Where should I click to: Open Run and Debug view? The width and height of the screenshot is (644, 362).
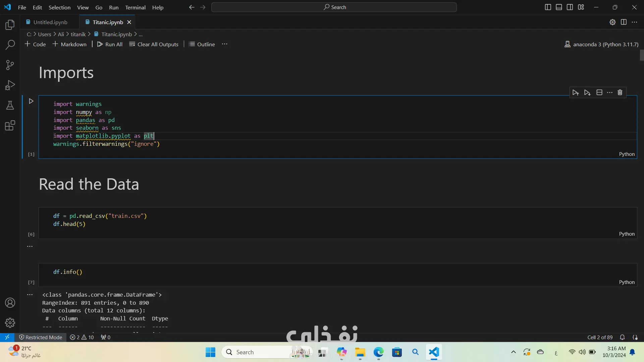pos(10,85)
